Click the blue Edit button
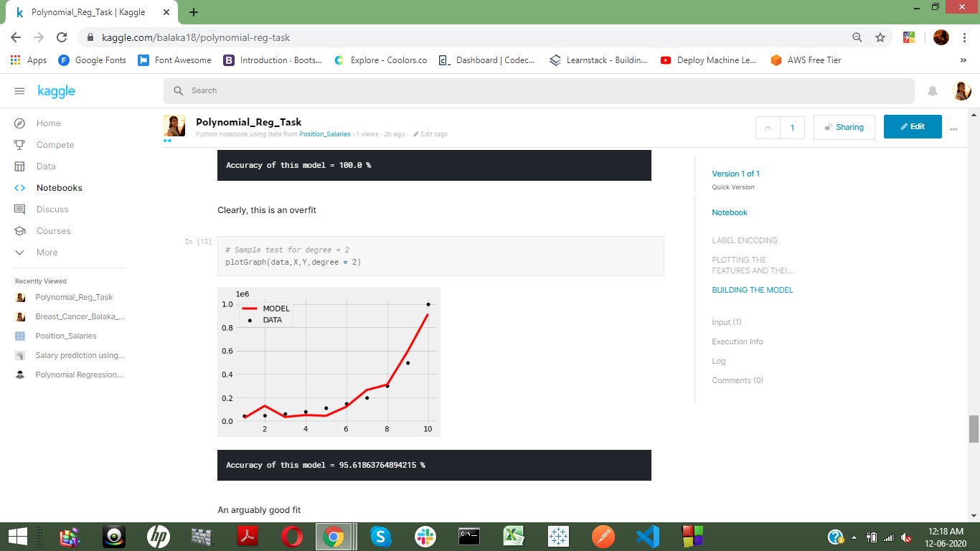 913,126
